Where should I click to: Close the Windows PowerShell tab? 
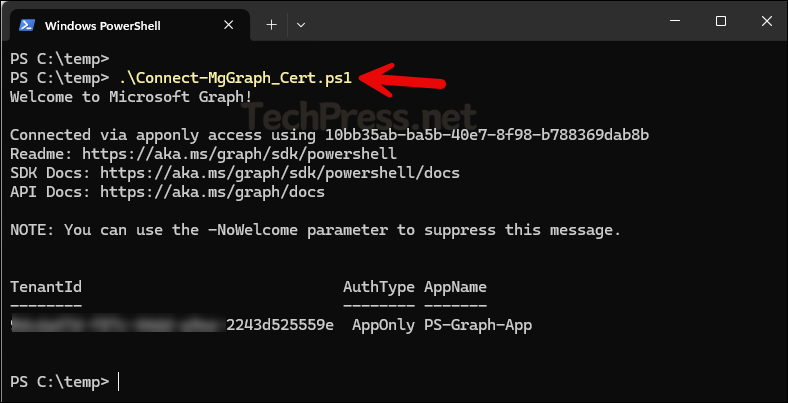point(231,24)
